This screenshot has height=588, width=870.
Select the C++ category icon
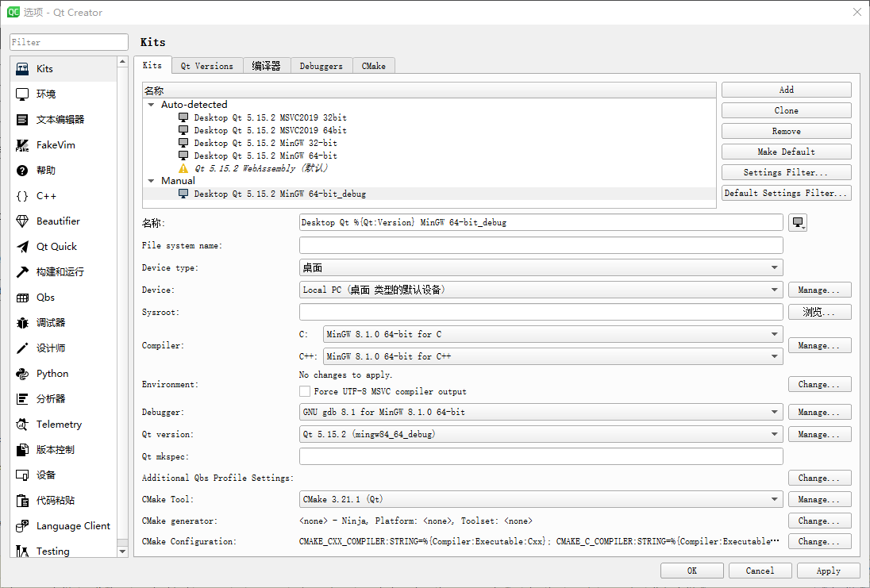point(22,196)
